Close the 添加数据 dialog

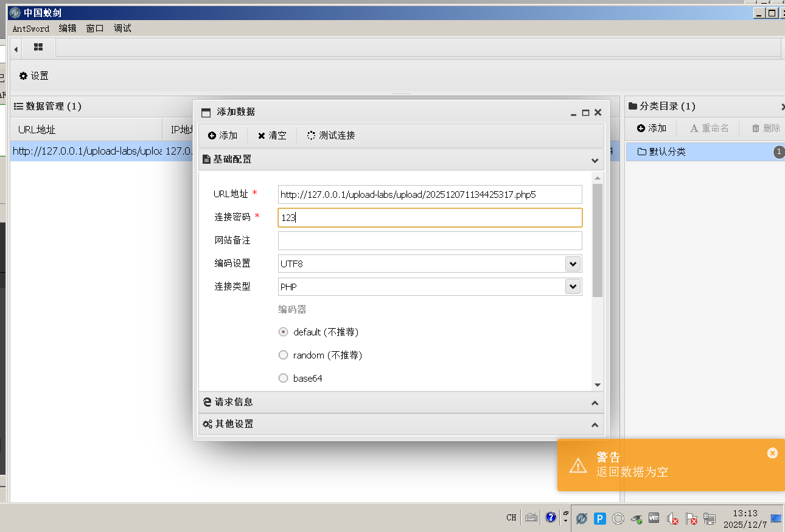(598, 112)
